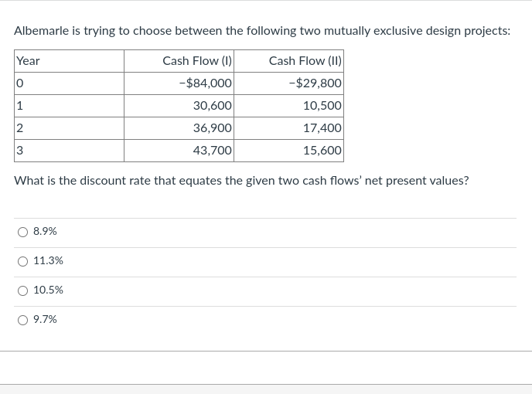Click the 8.9% answer label text
532x394 pixels.
[45, 231]
